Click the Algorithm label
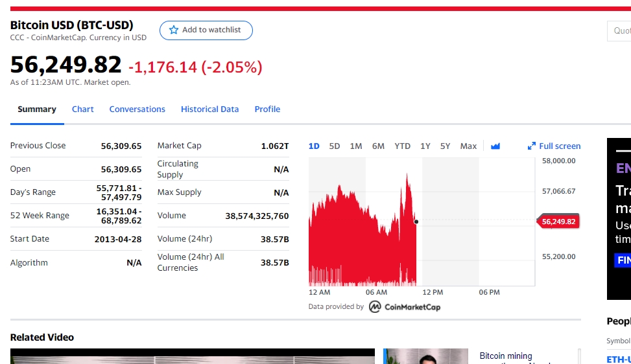Screen dimensions: 631x364 29,263
